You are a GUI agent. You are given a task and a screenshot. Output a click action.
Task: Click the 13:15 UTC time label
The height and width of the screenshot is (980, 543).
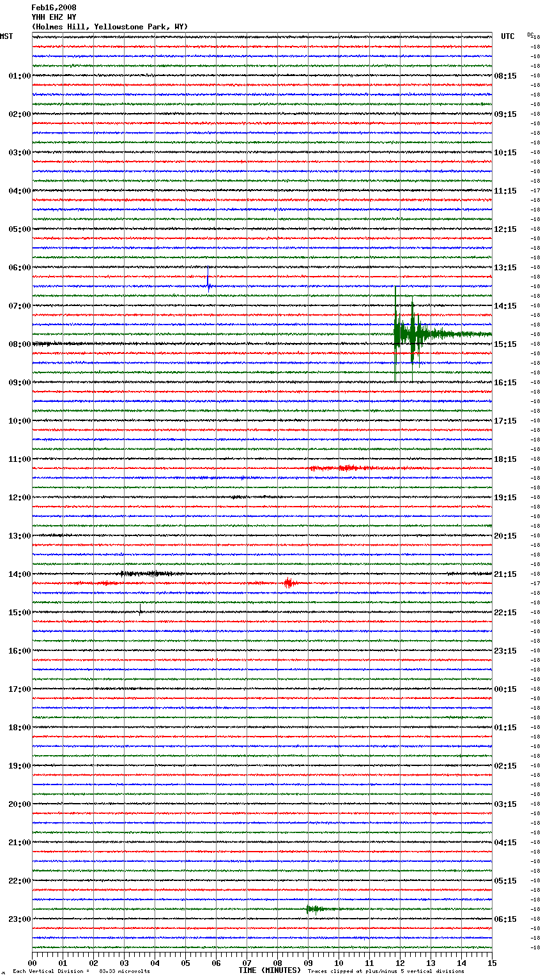click(x=505, y=268)
